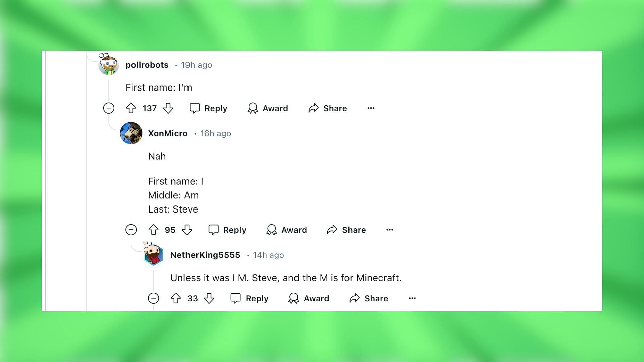644x362 pixels.
Task: Collapse the pollrobots comment thread
Action: (x=109, y=108)
